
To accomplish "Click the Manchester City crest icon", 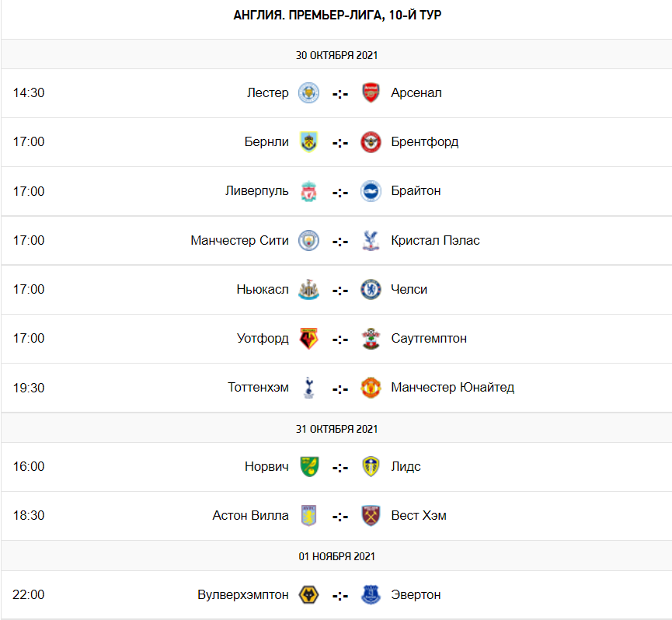I will coord(308,240).
